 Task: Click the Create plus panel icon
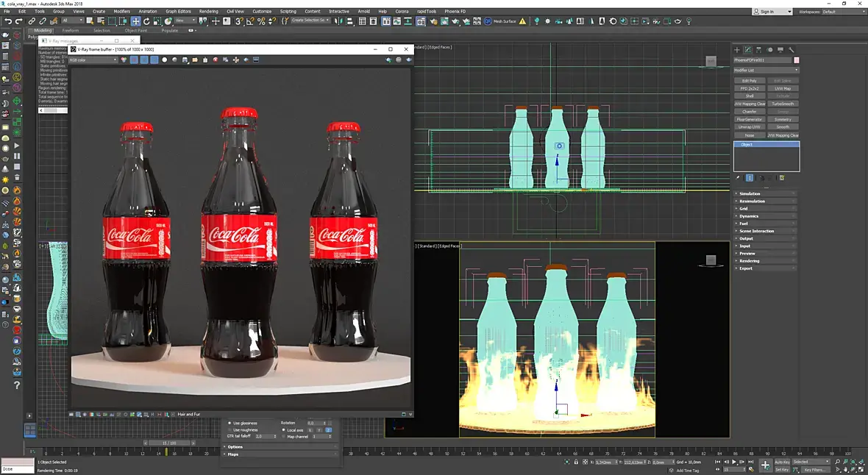(x=738, y=50)
